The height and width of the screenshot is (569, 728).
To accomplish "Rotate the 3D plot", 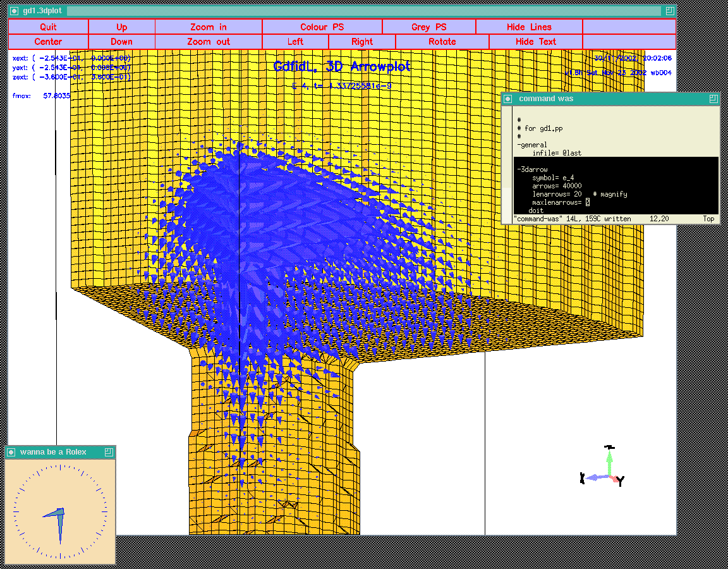I will point(442,41).
